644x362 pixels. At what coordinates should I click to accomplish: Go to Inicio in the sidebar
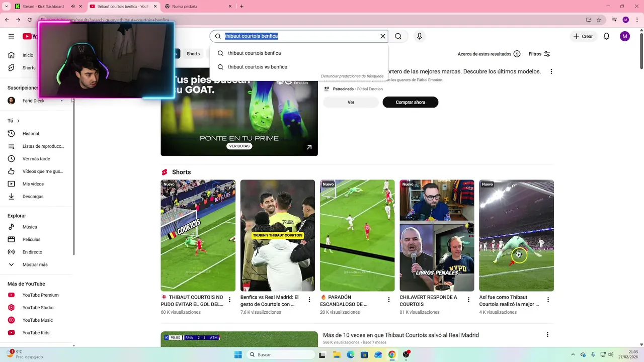(28, 55)
